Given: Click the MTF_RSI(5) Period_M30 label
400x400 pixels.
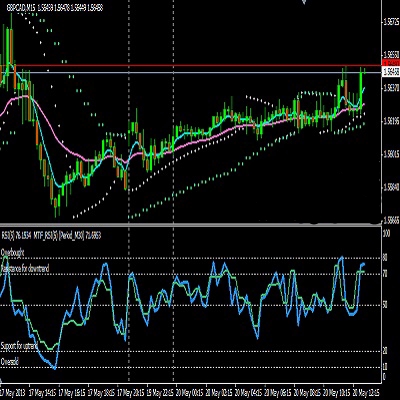Looking at the screenshot, I should coord(68,236).
